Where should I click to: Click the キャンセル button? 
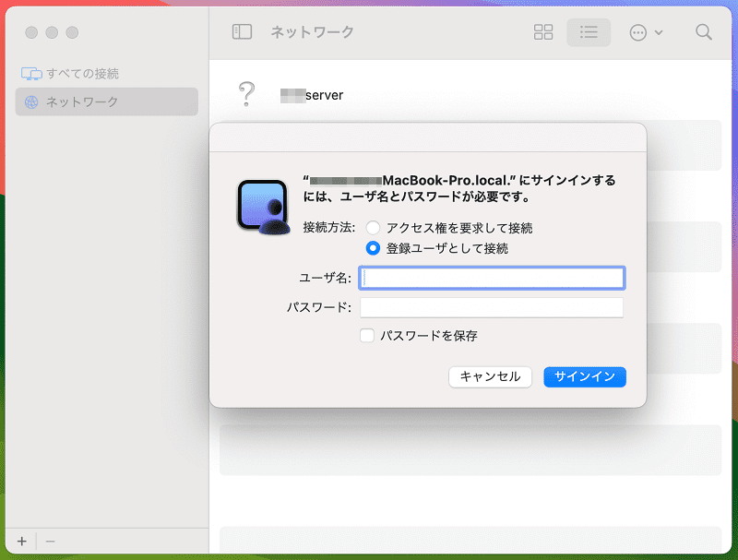(x=490, y=377)
